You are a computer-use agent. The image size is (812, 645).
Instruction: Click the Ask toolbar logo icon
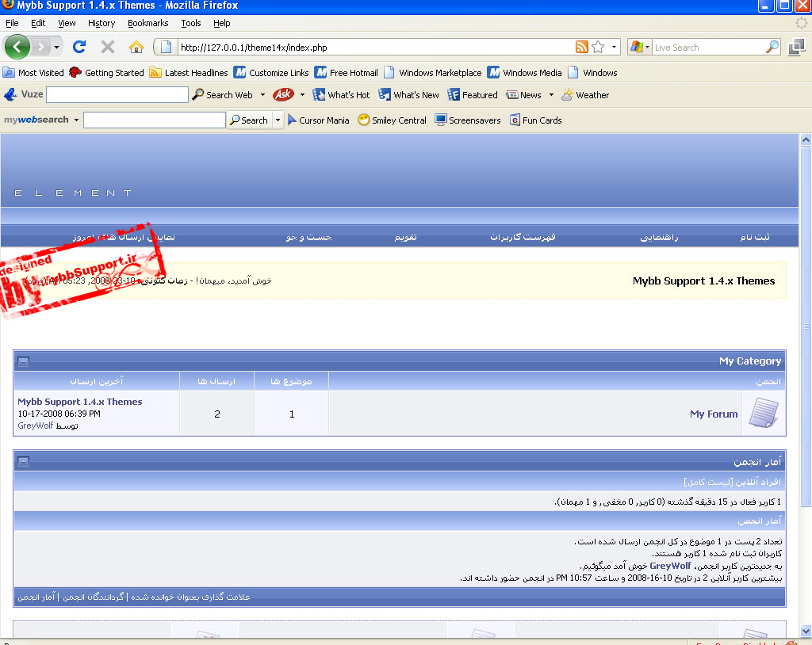click(x=283, y=94)
